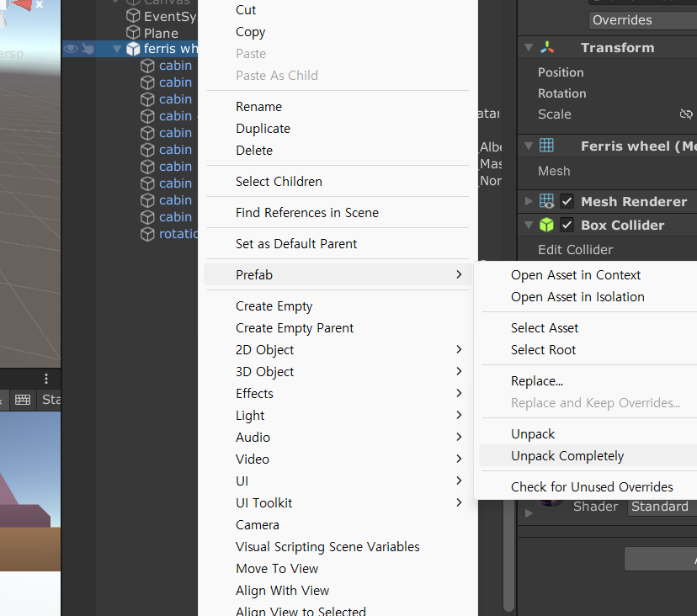
Task: Choose Select Root in Prefab submenu
Action: tap(588, 350)
